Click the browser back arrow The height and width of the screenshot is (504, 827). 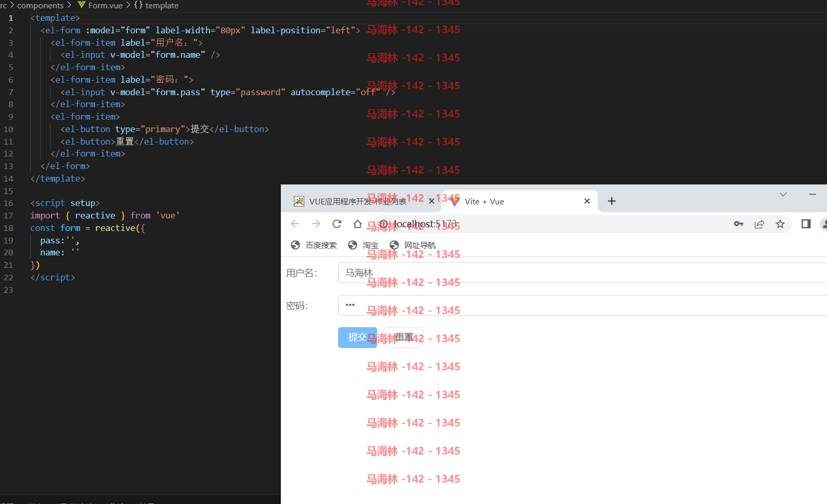(x=295, y=224)
